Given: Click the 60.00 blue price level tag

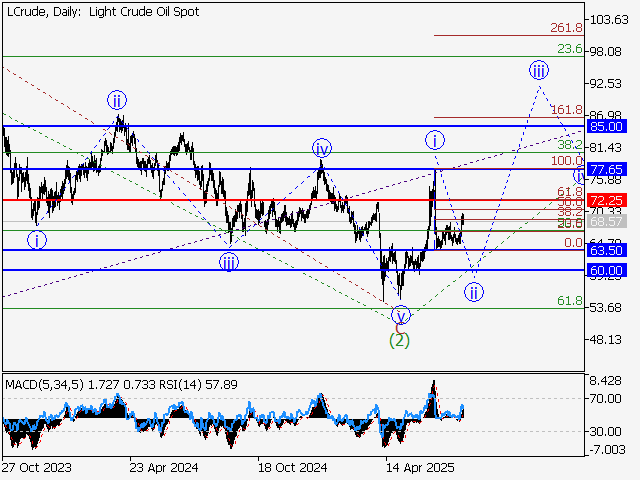Looking at the screenshot, I should pyautogui.click(x=607, y=270).
